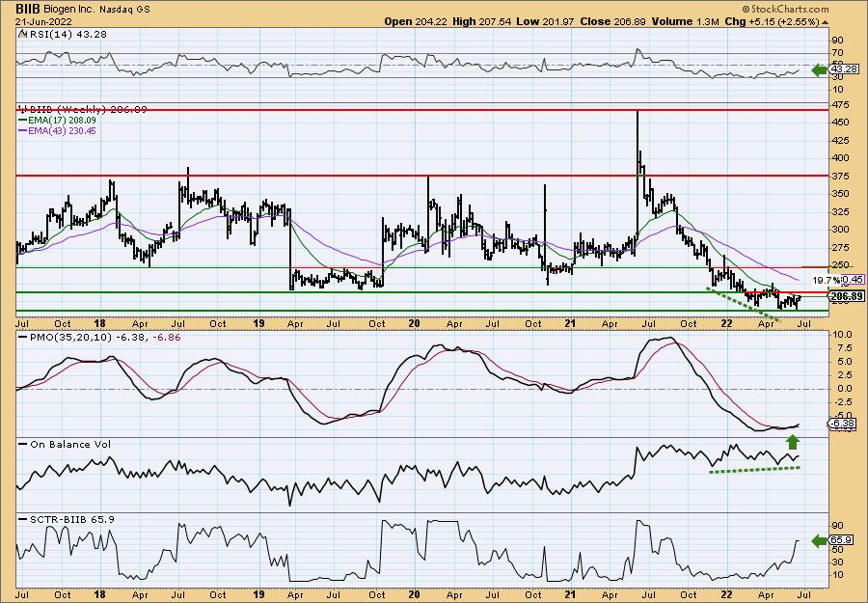This screenshot has height=603, width=868.
Task: Click the 275 price axis label
Action: click(x=840, y=247)
